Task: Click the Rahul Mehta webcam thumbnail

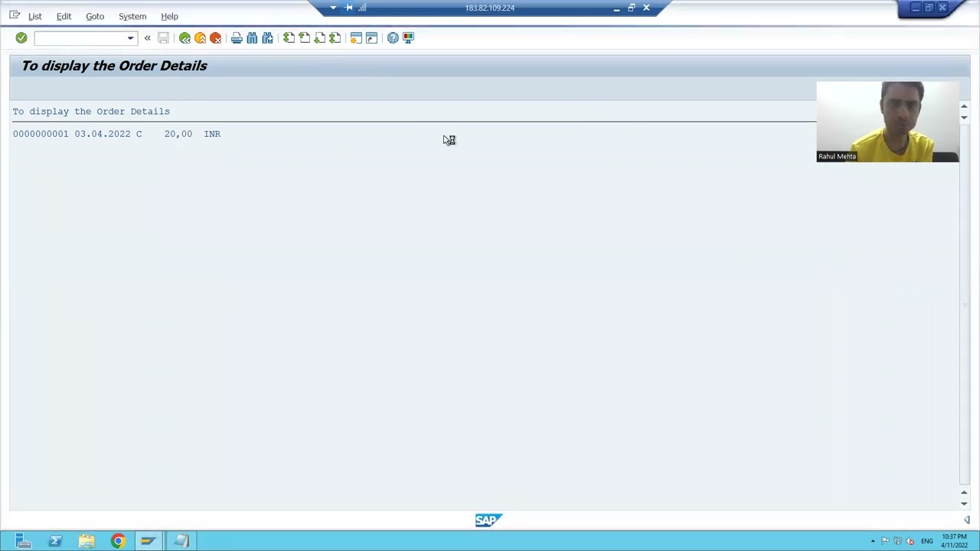Action: [887, 122]
